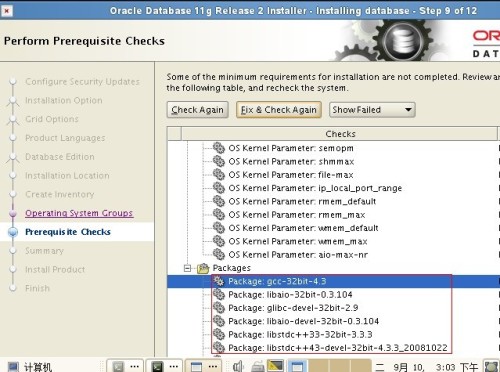
Task: Click gear icon for gcc-32bit-4.3 package
Action: pos(219,281)
